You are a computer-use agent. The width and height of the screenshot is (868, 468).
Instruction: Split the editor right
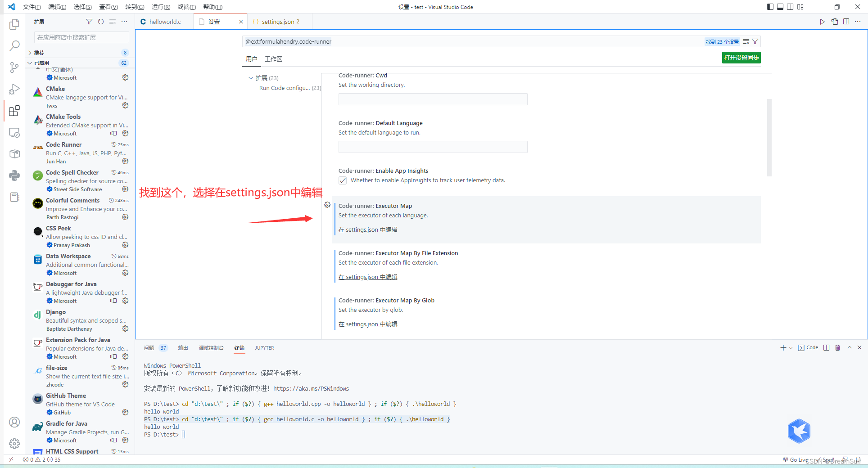click(x=846, y=22)
